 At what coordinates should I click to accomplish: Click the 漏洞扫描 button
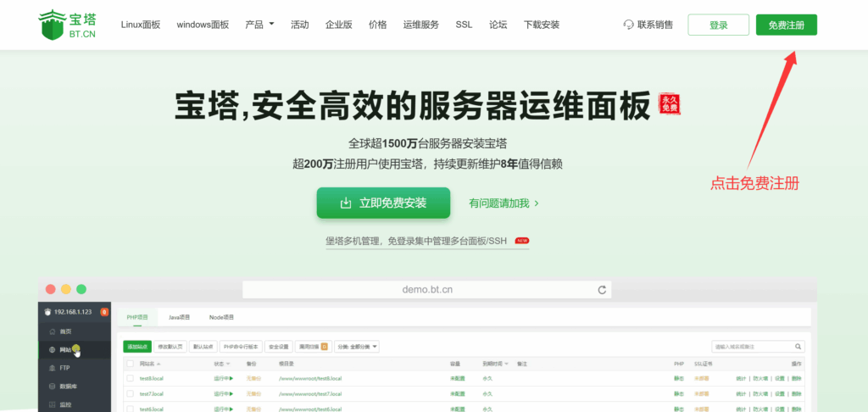tap(314, 347)
